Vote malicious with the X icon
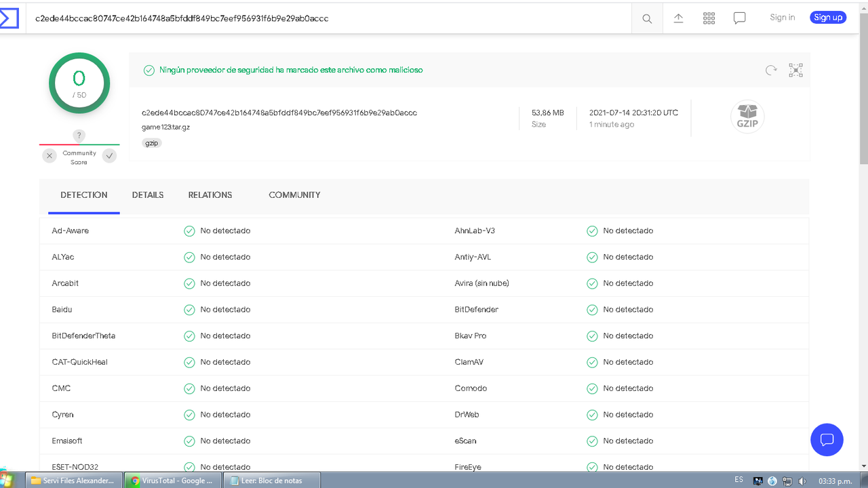 pyautogui.click(x=50, y=156)
